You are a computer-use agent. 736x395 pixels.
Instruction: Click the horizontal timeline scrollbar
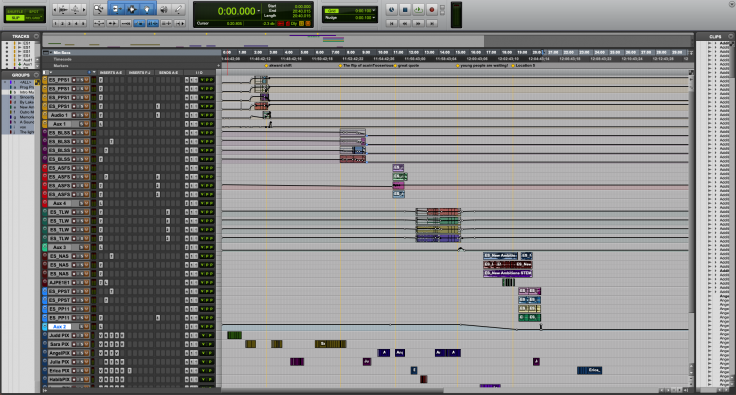point(332,390)
